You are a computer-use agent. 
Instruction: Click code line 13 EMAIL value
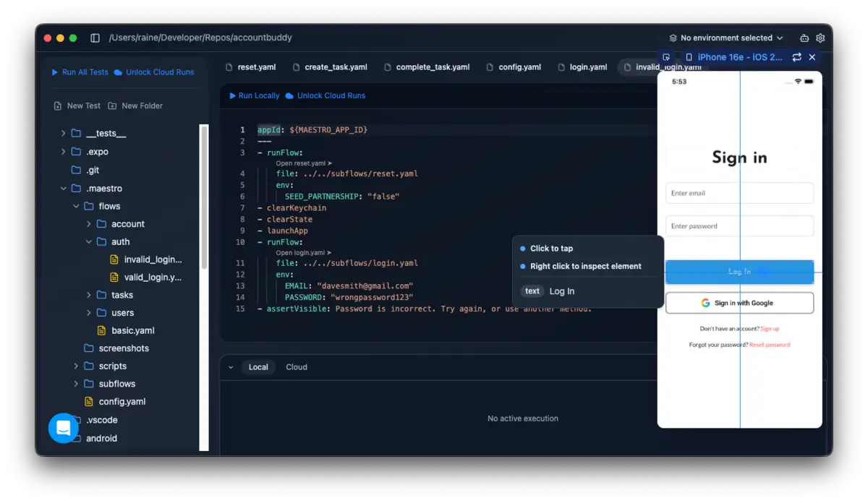point(365,286)
